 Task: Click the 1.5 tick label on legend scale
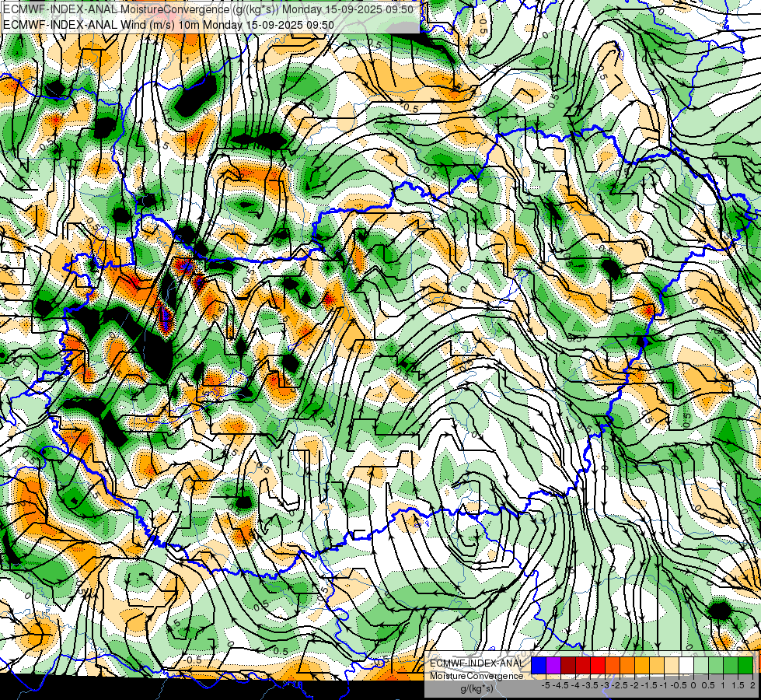pyautogui.click(x=738, y=685)
